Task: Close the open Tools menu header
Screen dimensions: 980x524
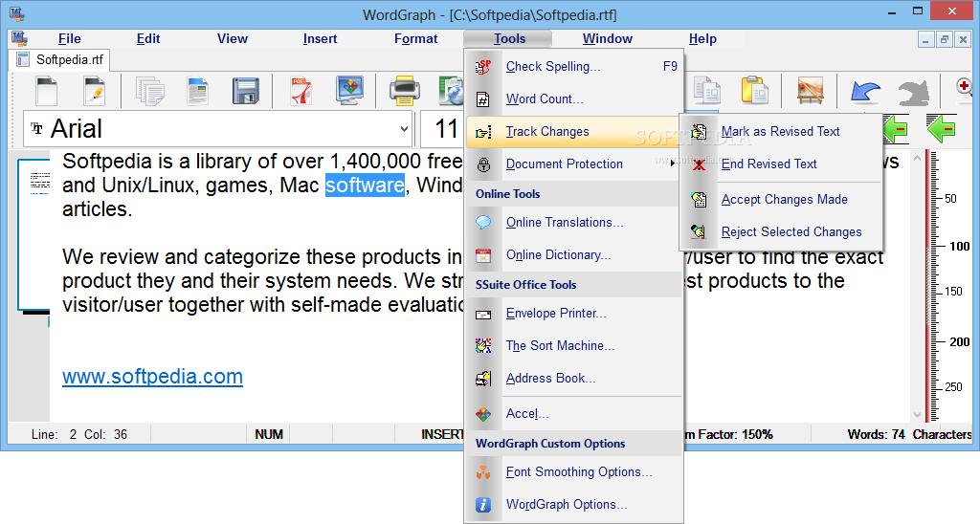Action: pyautogui.click(x=509, y=38)
